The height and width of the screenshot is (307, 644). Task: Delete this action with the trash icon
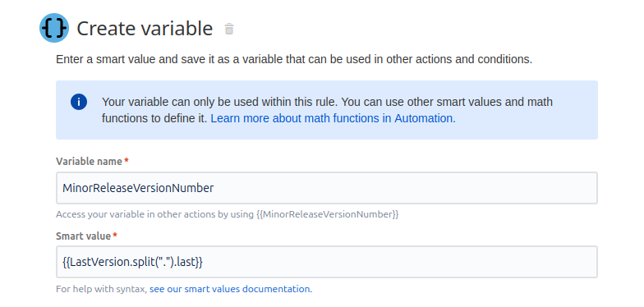[x=229, y=29]
